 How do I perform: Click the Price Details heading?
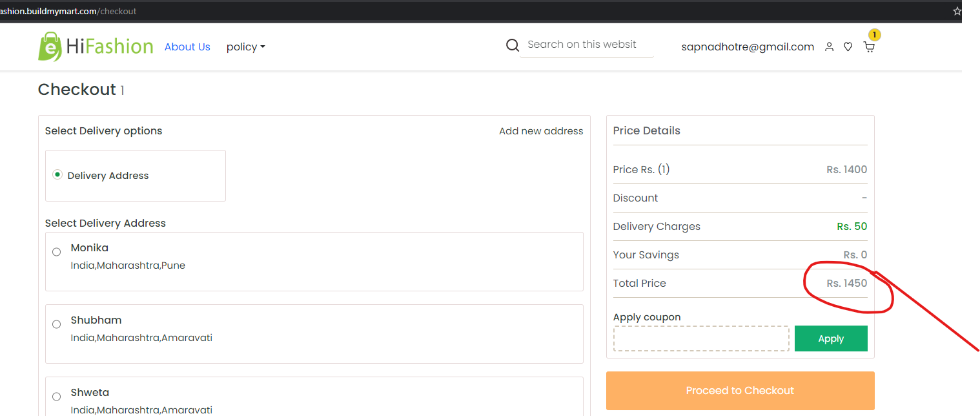click(x=647, y=131)
